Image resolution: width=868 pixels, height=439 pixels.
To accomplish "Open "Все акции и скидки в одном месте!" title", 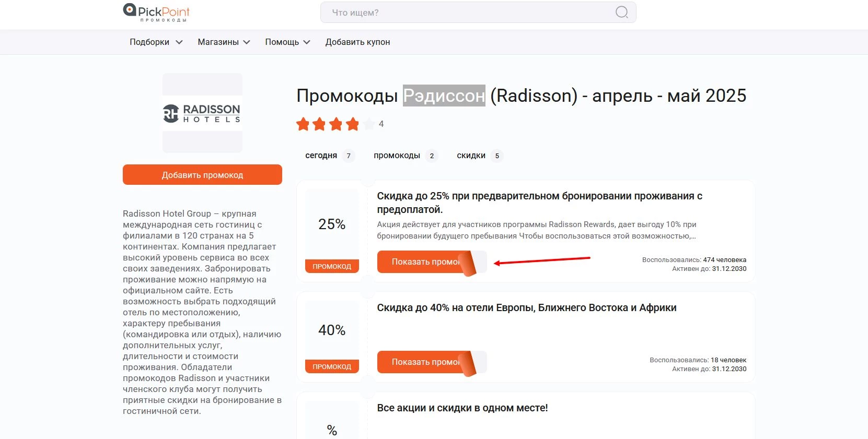I will coord(462,408).
